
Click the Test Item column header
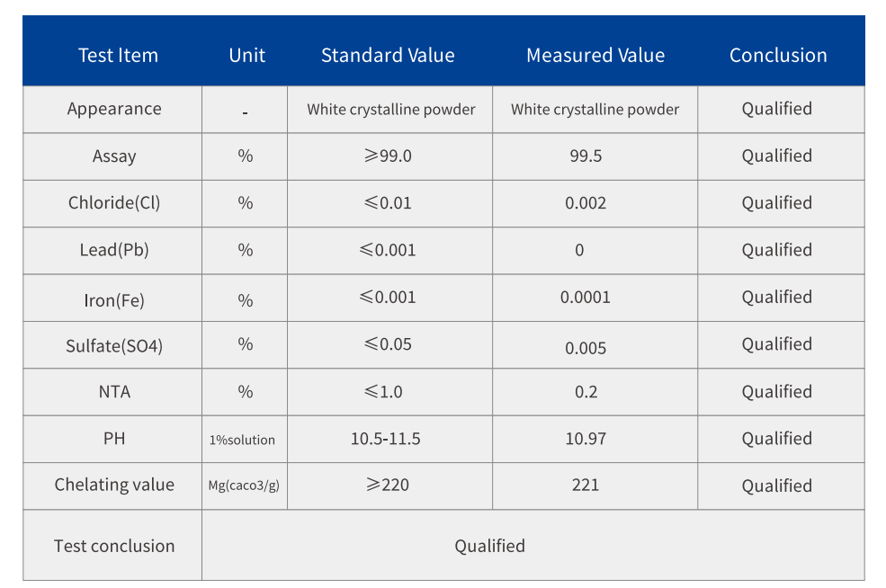coord(118,56)
